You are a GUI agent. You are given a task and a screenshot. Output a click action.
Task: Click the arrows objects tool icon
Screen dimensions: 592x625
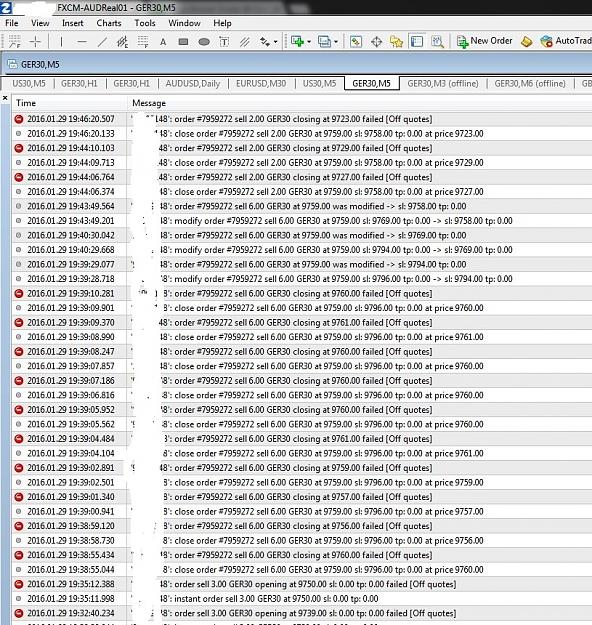click(x=265, y=41)
